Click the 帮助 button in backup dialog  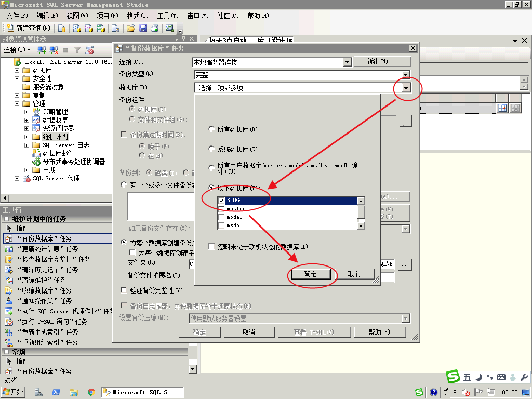pos(380,332)
